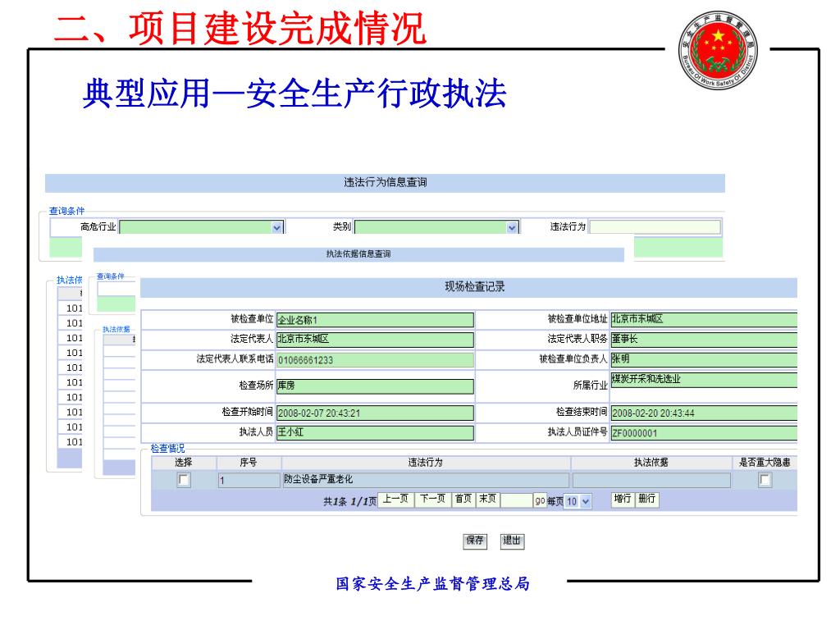Click the 共1条 1/1页 page count text
Viewport: 840px width, 630px height.
tap(349, 501)
